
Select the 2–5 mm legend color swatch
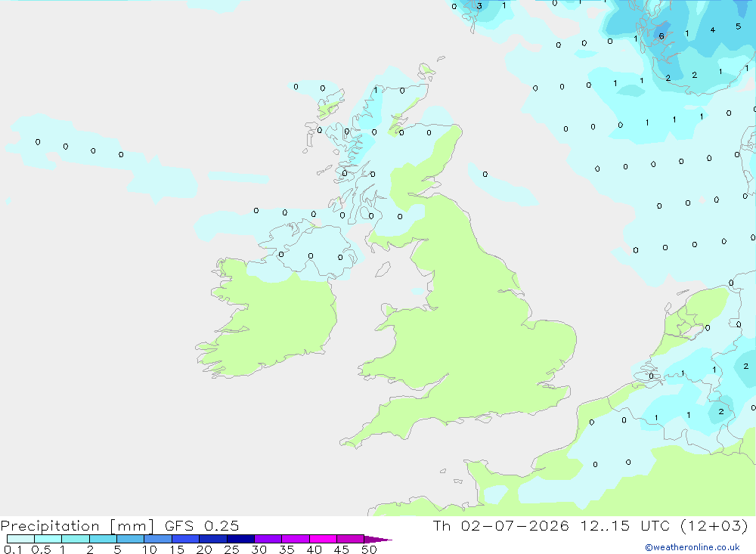pyautogui.click(x=103, y=539)
